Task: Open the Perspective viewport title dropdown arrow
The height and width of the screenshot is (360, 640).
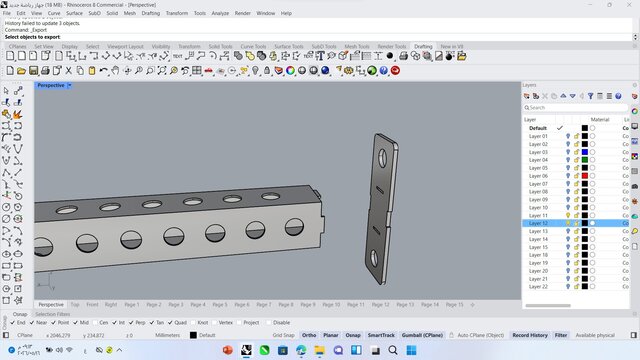Action: 69,85
